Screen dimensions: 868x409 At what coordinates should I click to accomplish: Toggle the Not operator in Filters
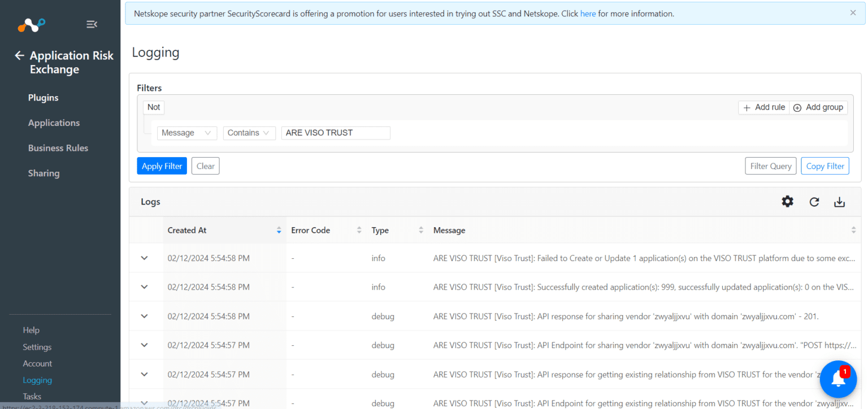click(153, 107)
